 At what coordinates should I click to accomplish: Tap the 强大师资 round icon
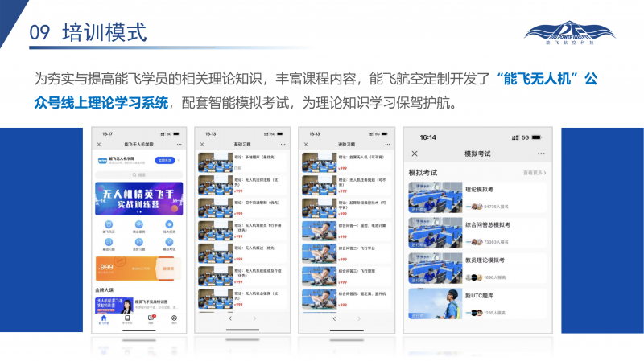(x=169, y=224)
